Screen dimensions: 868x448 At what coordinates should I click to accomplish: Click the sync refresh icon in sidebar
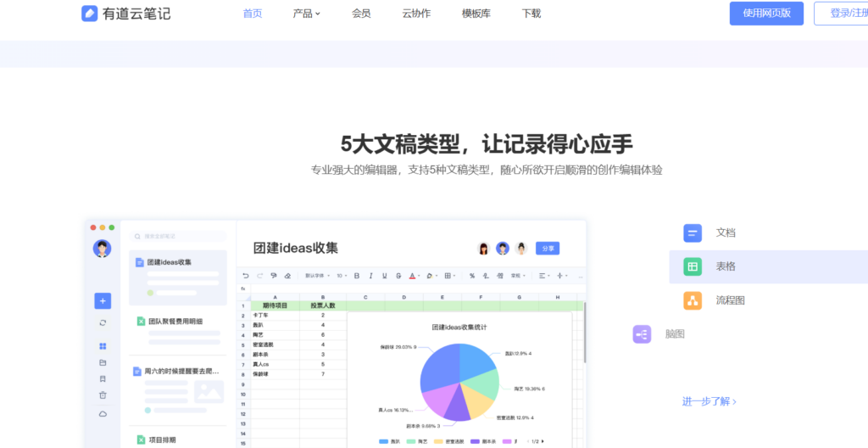103,322
